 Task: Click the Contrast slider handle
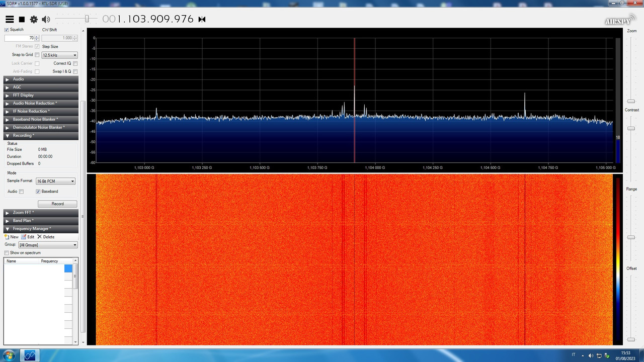(631, 129)
